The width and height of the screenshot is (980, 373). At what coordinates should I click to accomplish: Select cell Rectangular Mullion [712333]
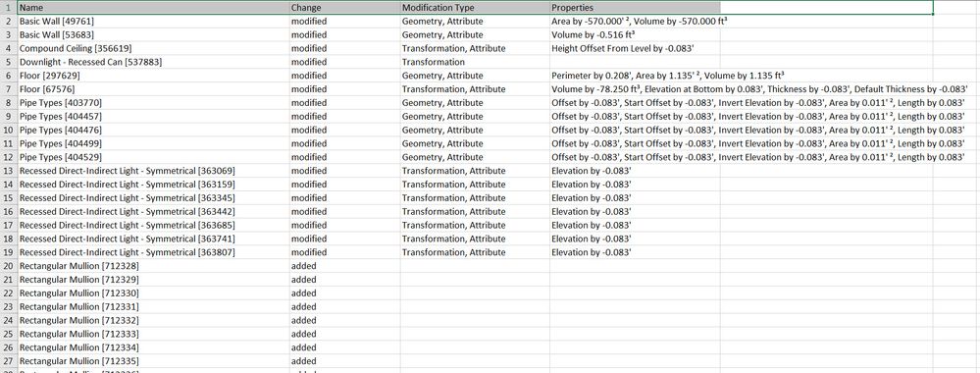coord(153,334)
